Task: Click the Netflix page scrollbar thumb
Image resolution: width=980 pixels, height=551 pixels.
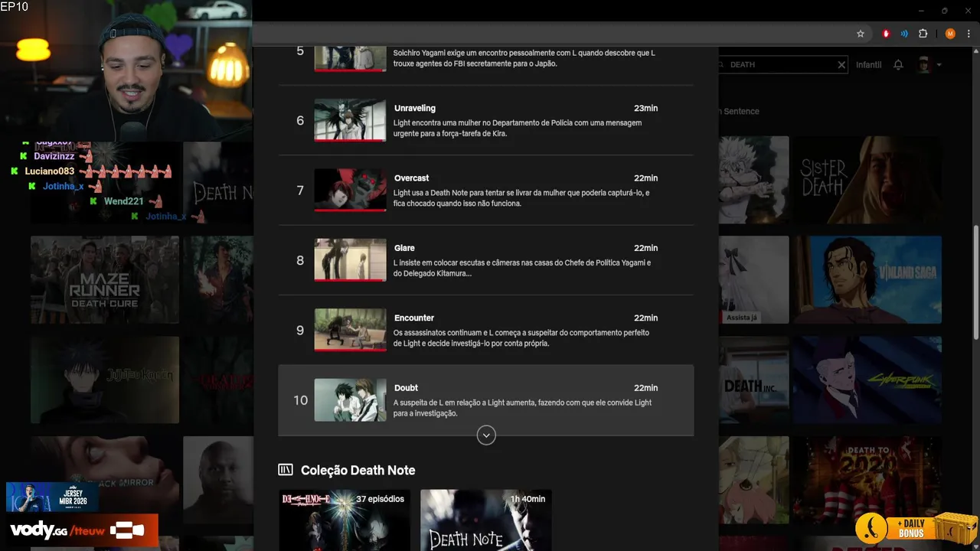Action: [x=975, y=283]
